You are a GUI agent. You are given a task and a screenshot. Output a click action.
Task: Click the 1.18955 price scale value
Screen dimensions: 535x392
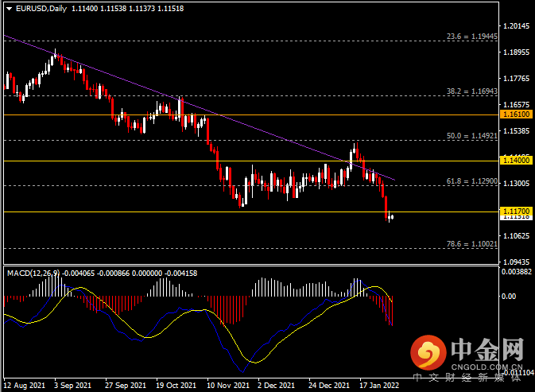(x=516, y=52)
